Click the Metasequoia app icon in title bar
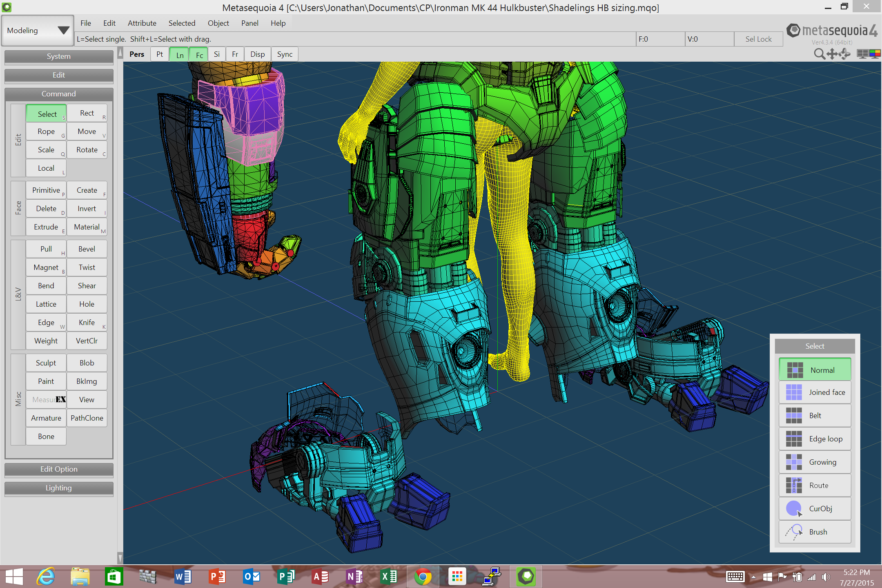This screenshot has height=588, width=882. point(7,7)
